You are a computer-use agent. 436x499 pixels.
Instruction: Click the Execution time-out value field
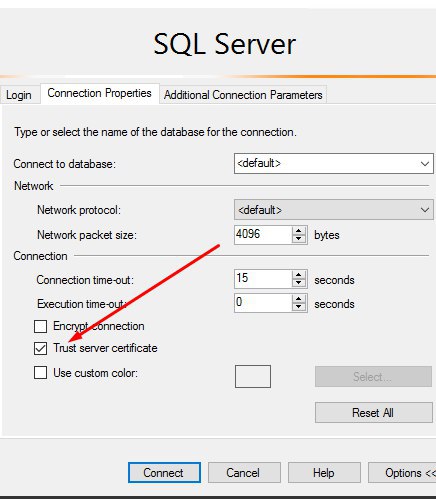coord(263,303)
